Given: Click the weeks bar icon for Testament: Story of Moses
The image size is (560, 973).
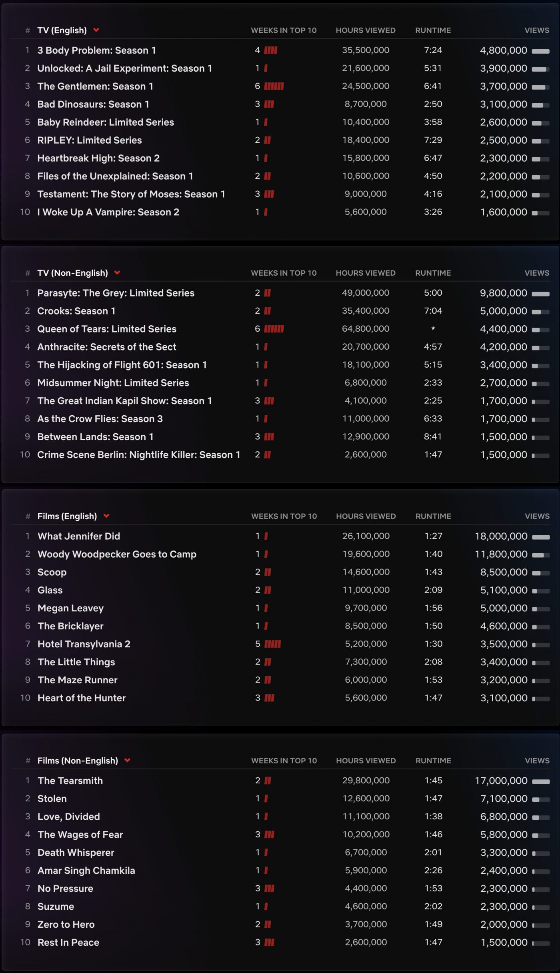Looking at the screenshot, I should point(269,194).
